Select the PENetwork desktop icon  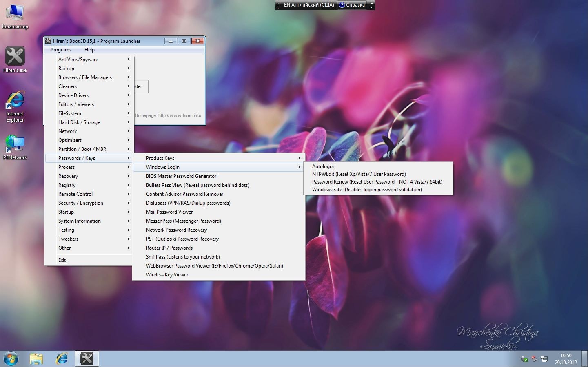click(x=15, y=147)
